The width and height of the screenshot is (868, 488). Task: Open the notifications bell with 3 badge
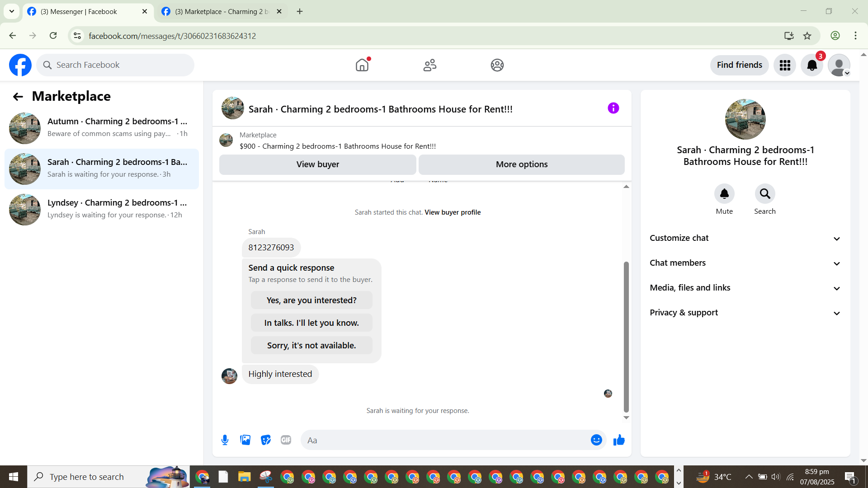tap(812, 65)
